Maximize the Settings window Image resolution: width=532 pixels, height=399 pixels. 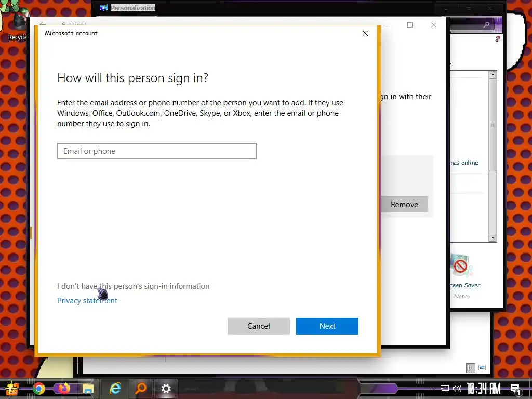410,25
